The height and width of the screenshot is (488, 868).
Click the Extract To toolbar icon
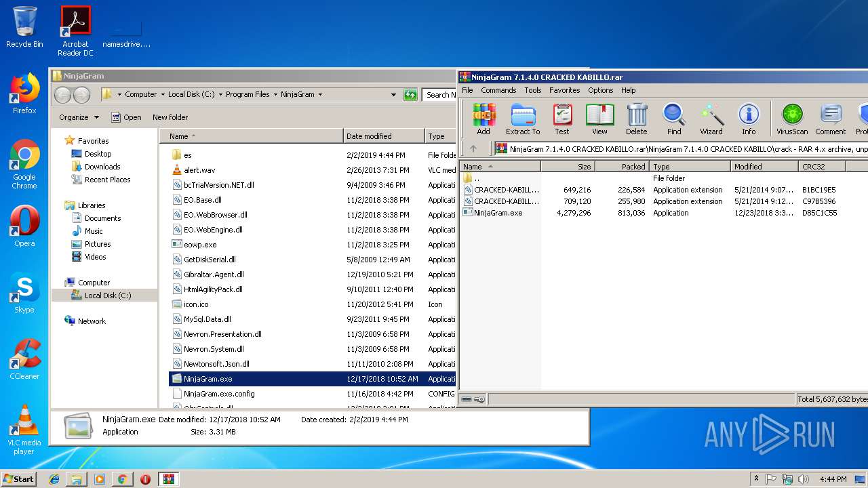pyautogui.click(x=523, y=119)
